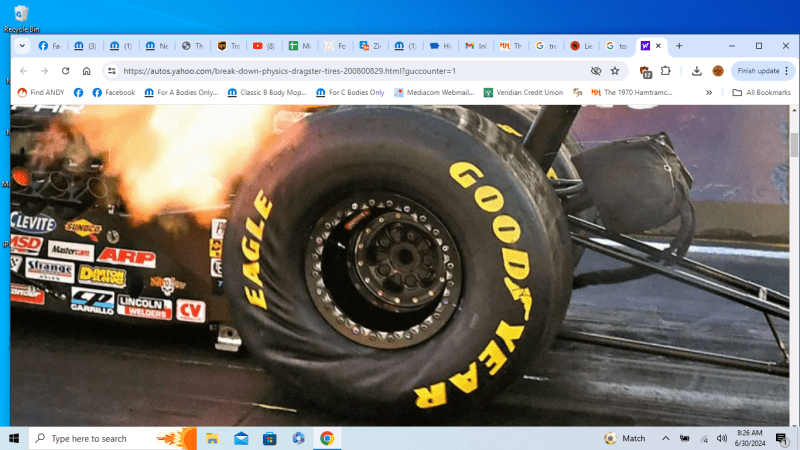
Task: Reload the current page
Action: coord(65,71)
